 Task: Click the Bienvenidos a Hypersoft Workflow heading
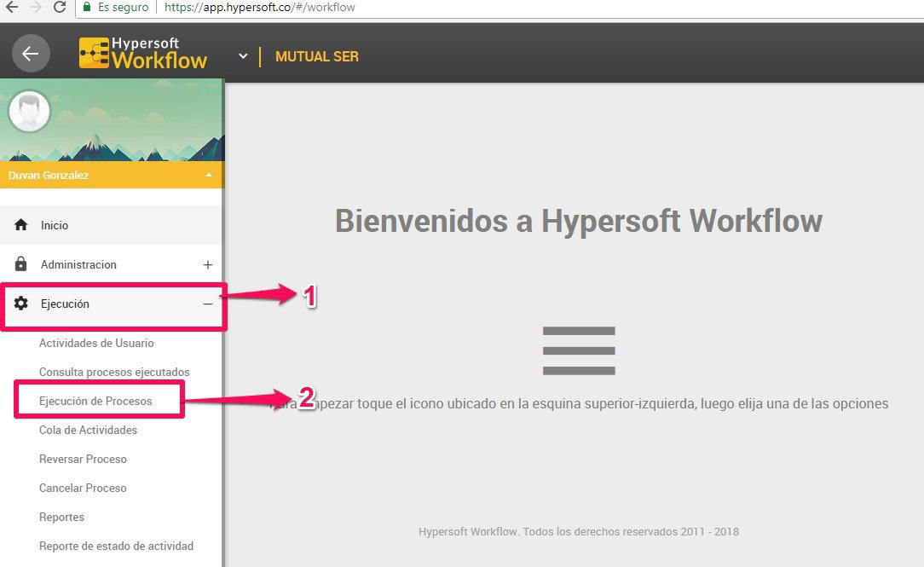(x=579, y=221)
